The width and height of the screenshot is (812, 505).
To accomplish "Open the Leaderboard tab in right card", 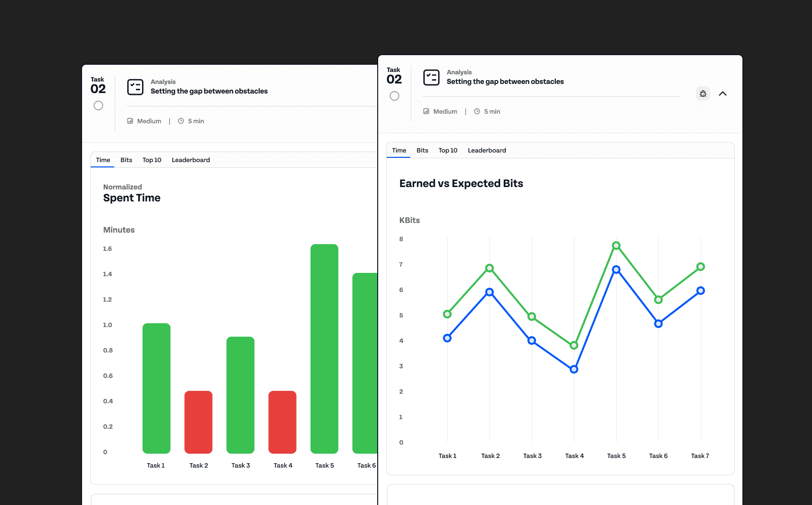I will pos(487,150).
